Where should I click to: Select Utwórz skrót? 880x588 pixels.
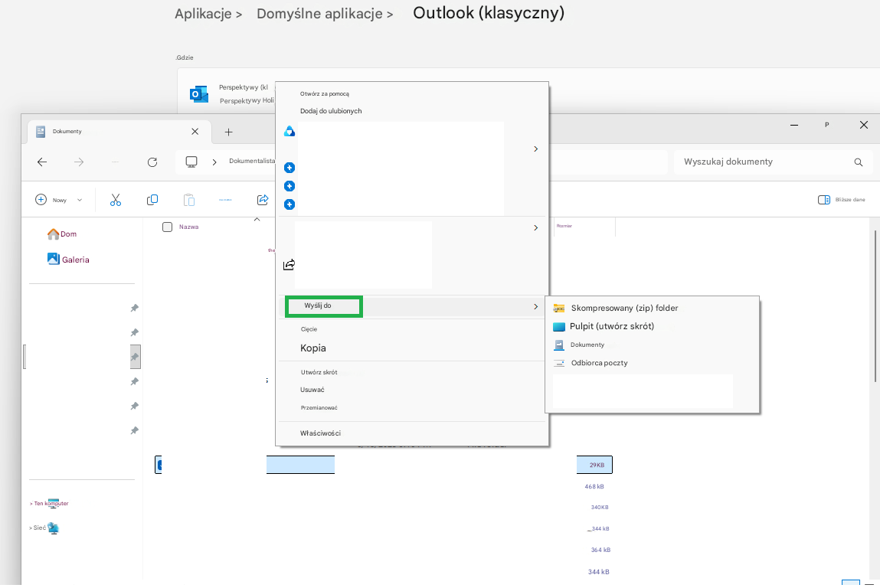(319, 372)
